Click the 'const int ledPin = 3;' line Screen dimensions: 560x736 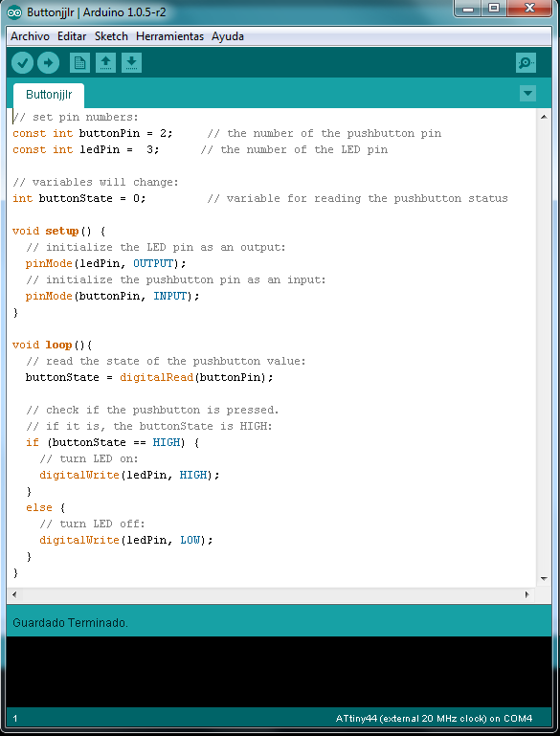tap(86, 149)
